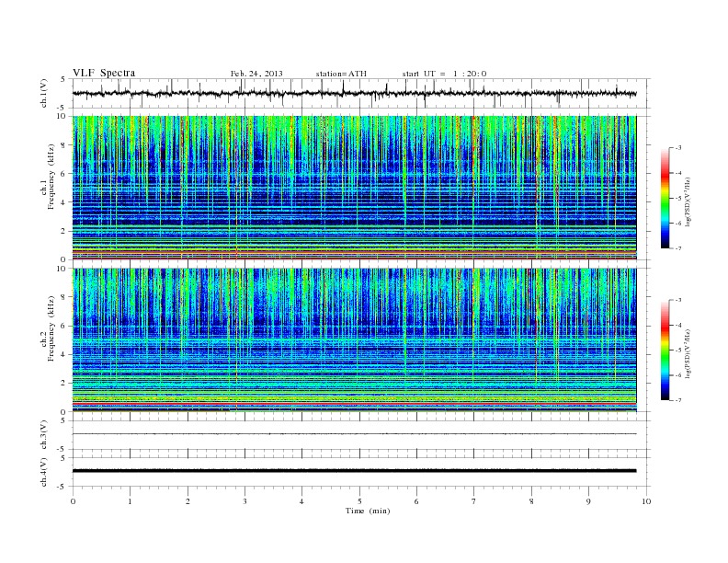Screen dimensions: 728x563
Task: Click the time axis tick label '6'
Action: tap(416, 501)
